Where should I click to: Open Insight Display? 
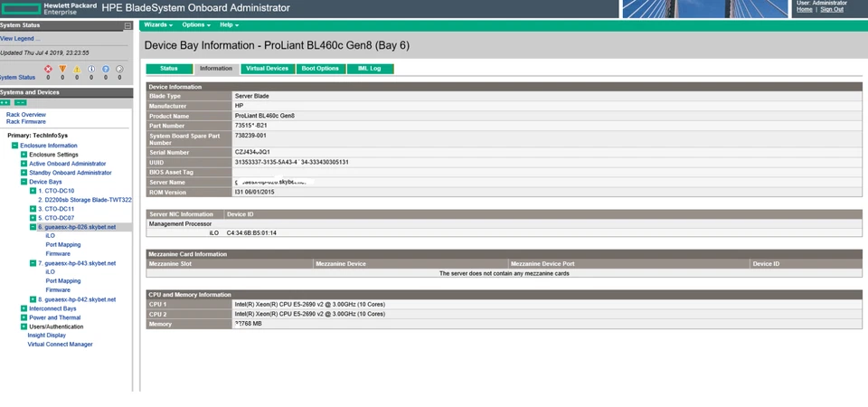46,336
